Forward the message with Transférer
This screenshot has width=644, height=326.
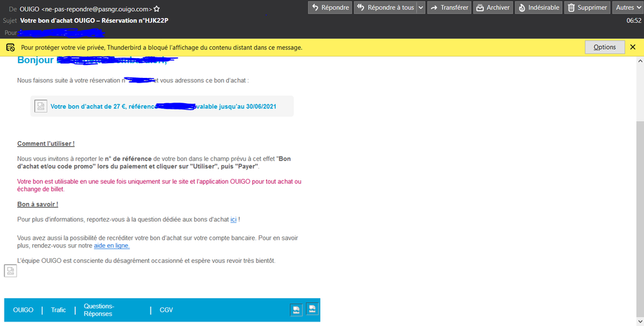tap(449, 7)
